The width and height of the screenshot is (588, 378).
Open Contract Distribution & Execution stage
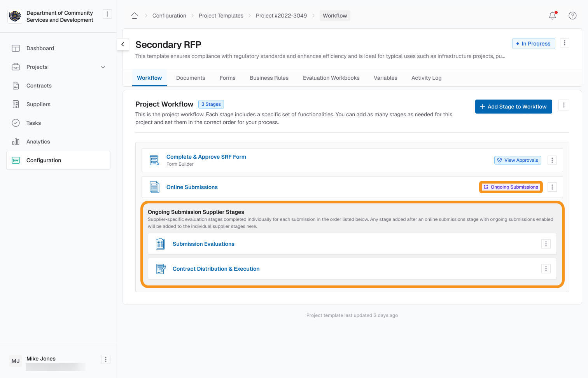click(216, 269)
